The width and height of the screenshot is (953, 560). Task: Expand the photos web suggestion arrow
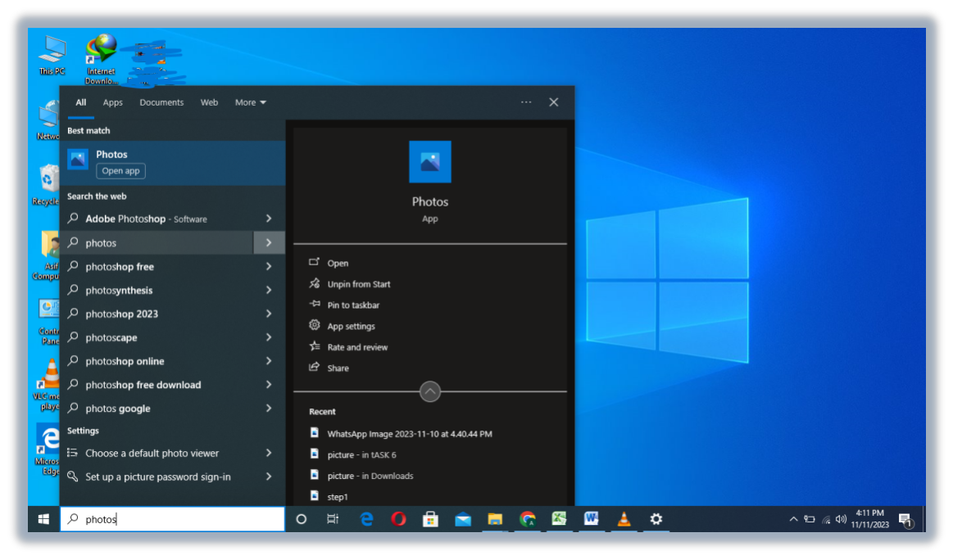(x=269, y=243)
